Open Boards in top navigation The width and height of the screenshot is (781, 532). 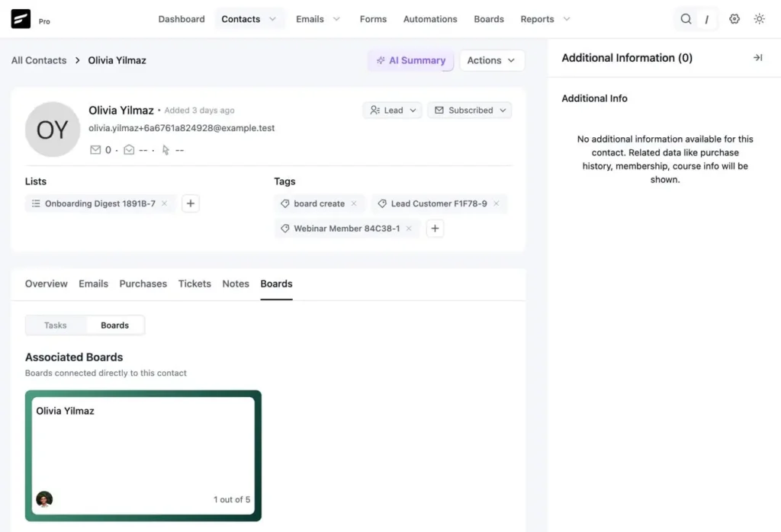pyautogui.click(x=489, y=19)
